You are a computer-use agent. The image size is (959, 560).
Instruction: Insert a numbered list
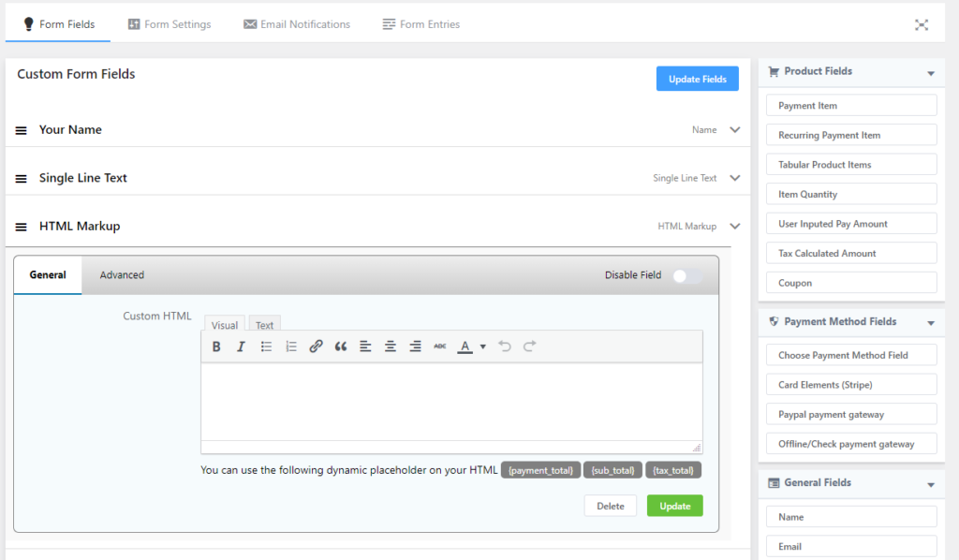[x=291, y=346]
